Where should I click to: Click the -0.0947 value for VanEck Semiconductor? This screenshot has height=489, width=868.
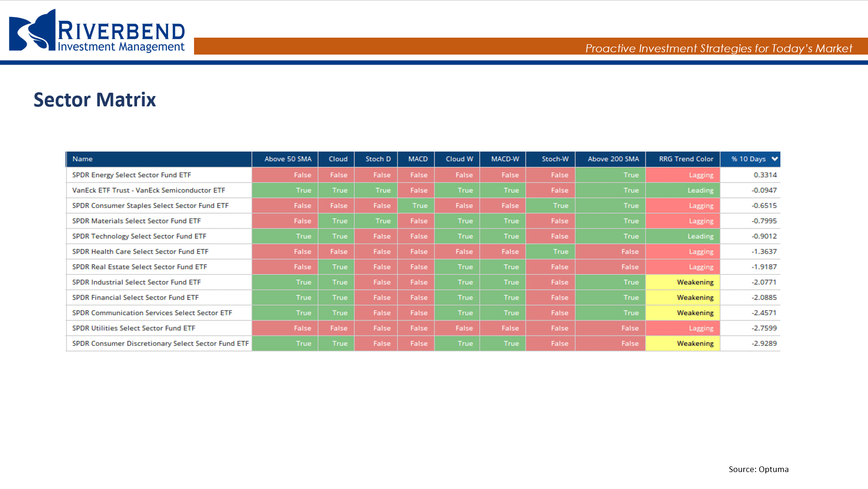click(750, 190)
